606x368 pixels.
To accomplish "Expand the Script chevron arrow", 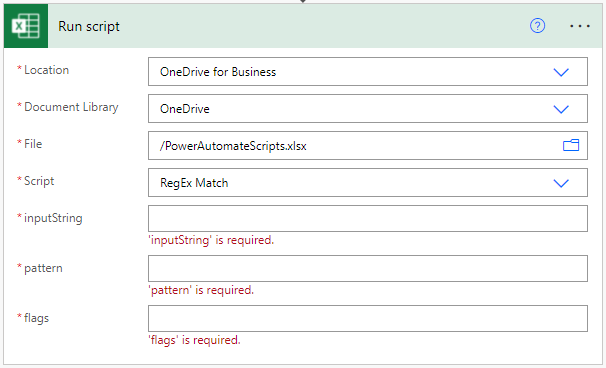I will click(x=561, y=183).
